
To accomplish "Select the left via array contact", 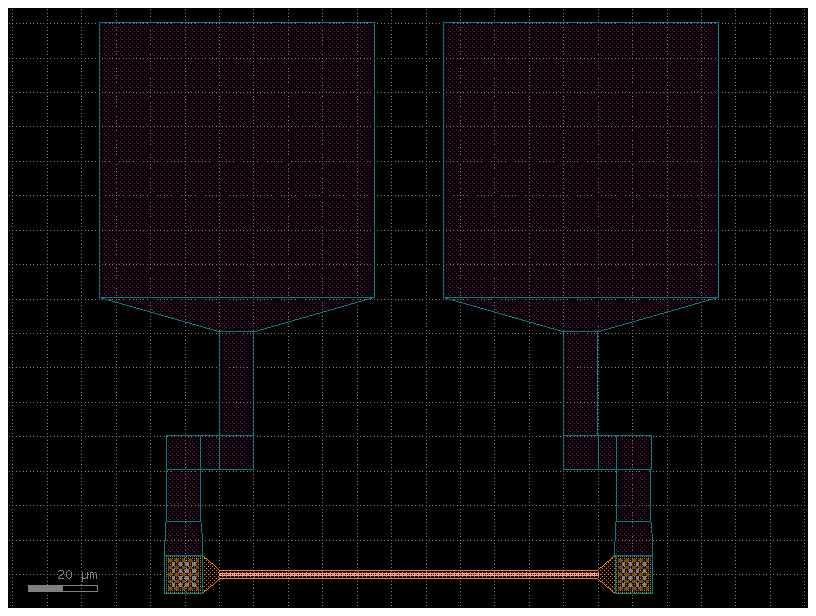I will point(183,574).
